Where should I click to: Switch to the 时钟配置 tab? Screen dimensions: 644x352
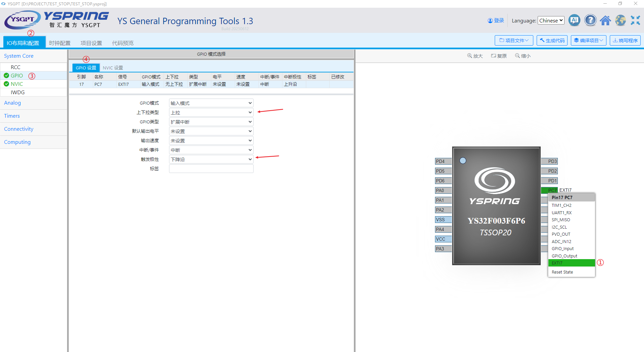point(60,43)
